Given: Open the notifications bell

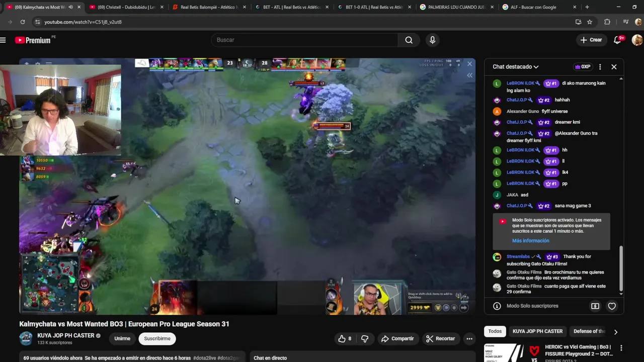Looking at the screenshot, I should coord(617,40).
